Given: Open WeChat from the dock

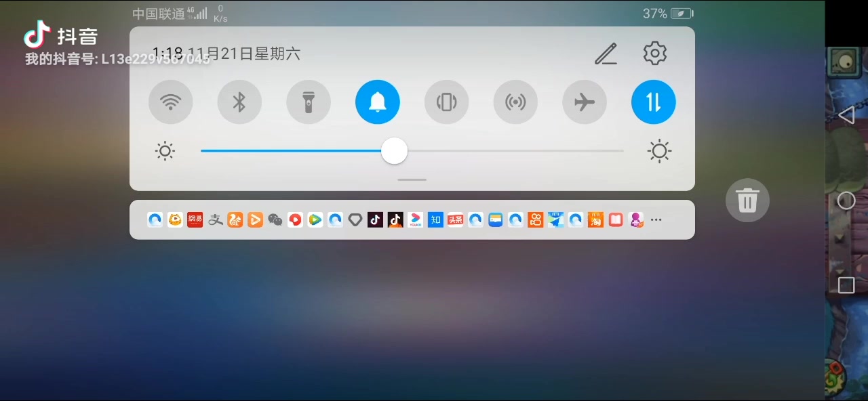Looking at the screenshot, I should pyautogui.click(x=275, y=219).
